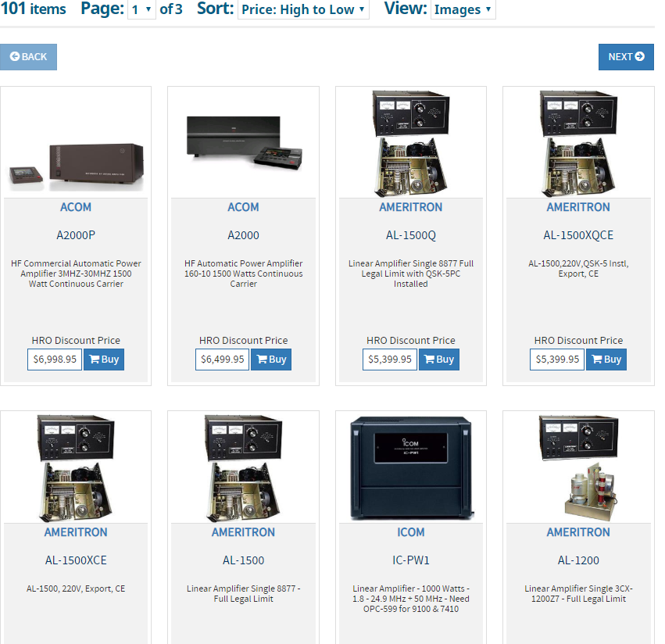The width and height of the screenshot is (665, 644).
Task: Click the $5,399.95 price for AL-1500XQCE
Action: point(557,360)
